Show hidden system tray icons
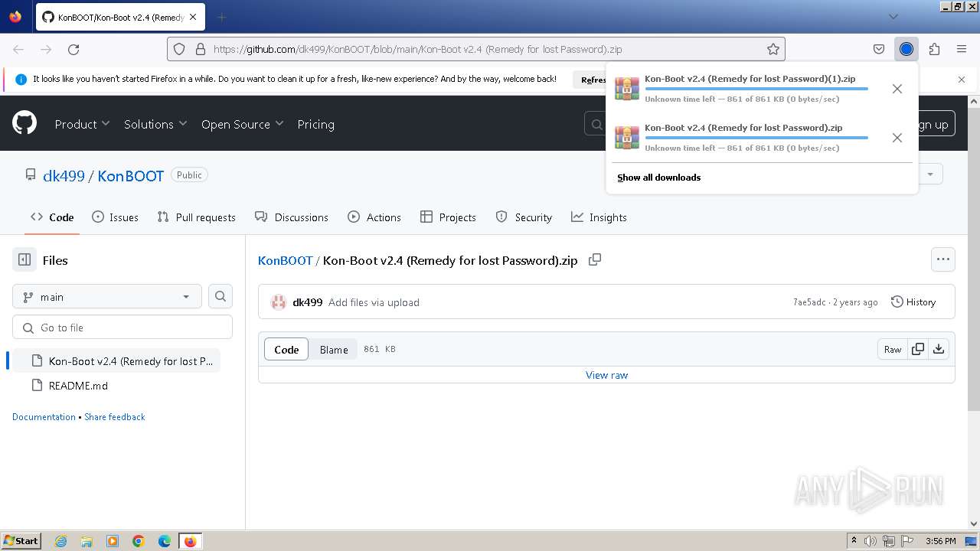Image resolution: width=980 pixels, height=551 pixels. click(x=854, y=541)
